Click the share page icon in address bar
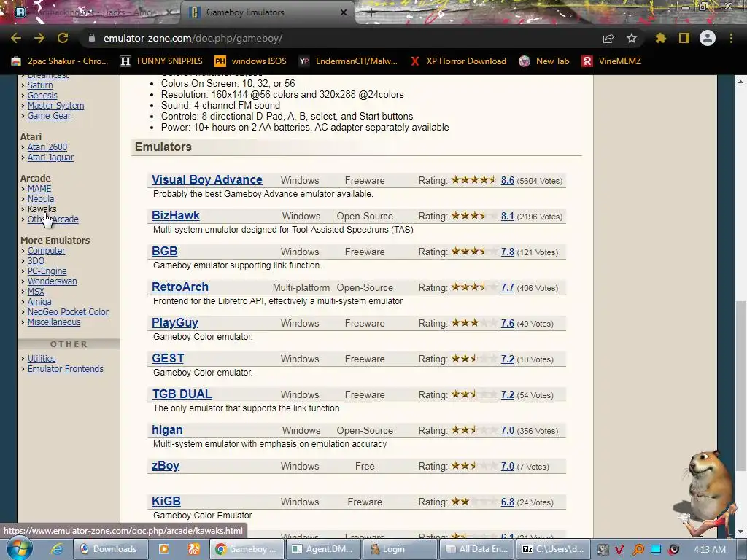This screenshot has height=560, width=747. tap(608, 39)
